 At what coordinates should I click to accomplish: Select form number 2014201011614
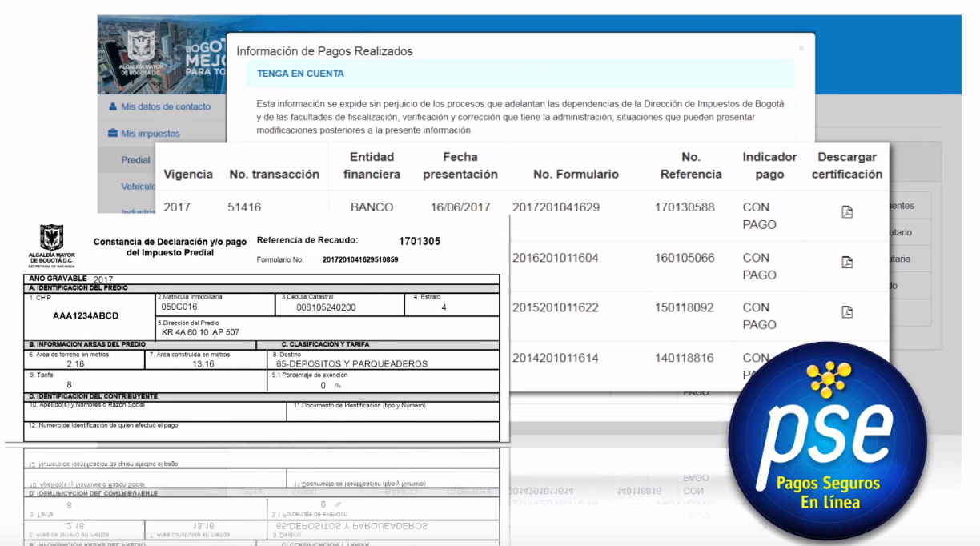(556, 358)
